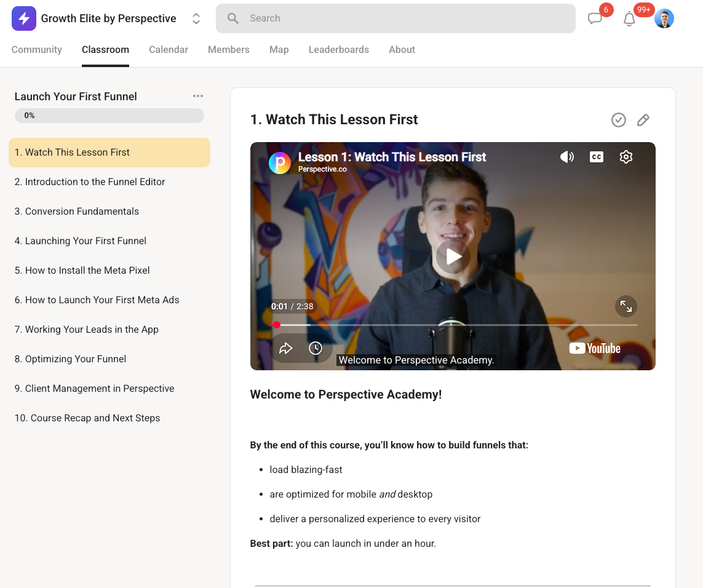This screenshot has width=703, height=588.
Task: Open lesson 7. Working Your Leads in the App
Action: [109, 330]
